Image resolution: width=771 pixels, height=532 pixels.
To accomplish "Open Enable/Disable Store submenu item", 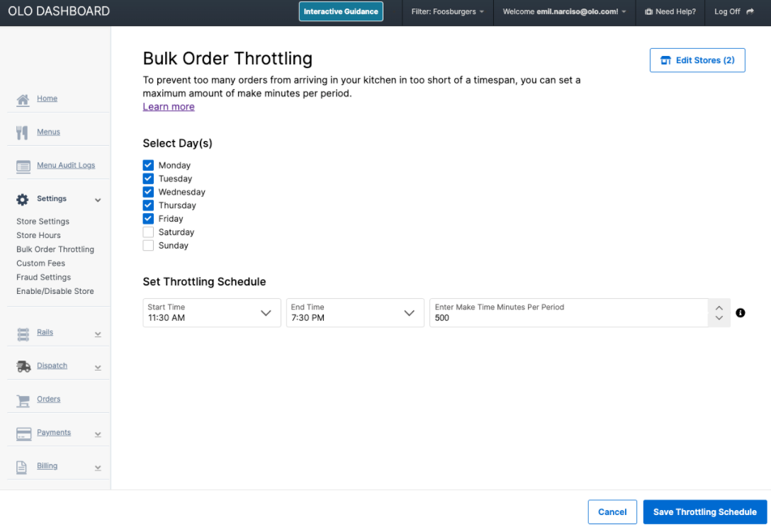I will click(x=55, y=291).
